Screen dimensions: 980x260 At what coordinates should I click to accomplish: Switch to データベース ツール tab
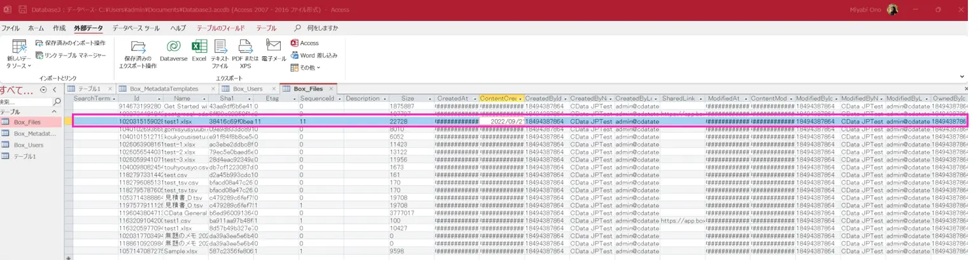click(x=136, y=28)
